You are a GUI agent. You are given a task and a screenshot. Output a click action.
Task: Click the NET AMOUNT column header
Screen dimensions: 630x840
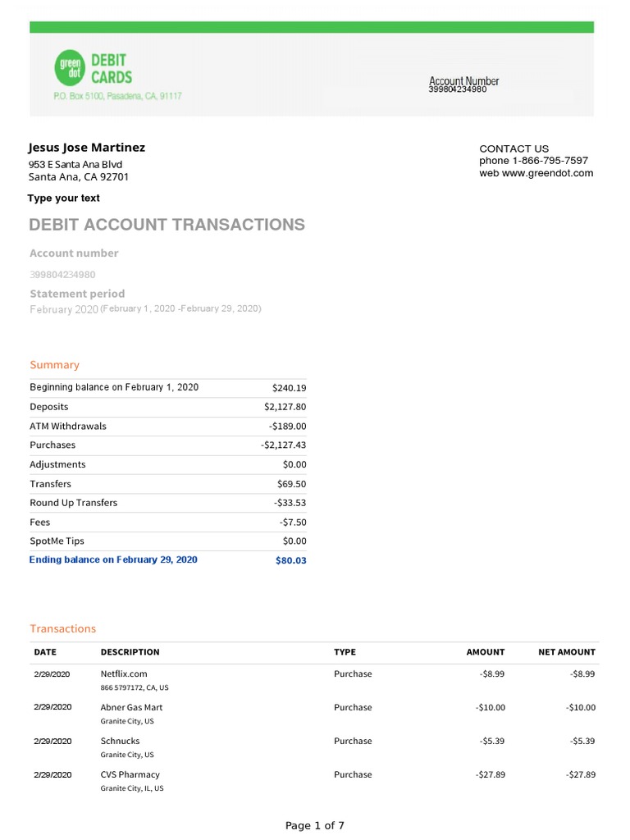(567, 652)
